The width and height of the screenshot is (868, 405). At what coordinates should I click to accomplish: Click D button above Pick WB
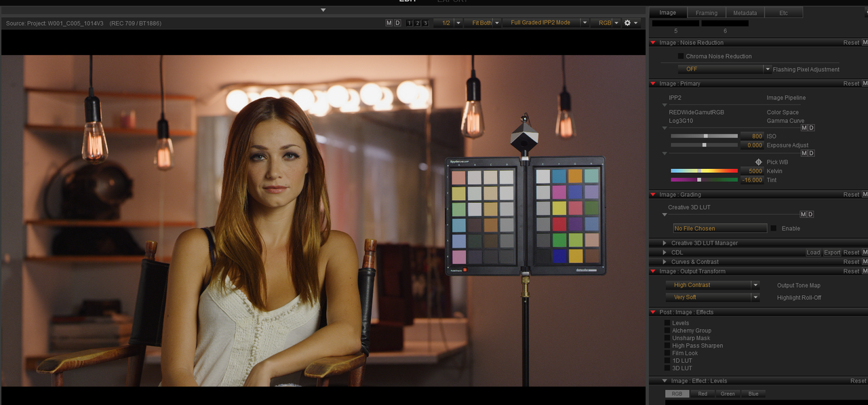click(x=811, y=153)
